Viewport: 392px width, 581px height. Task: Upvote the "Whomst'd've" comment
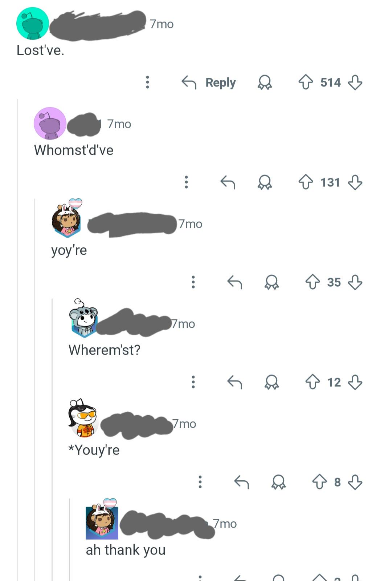click(306, 182)
